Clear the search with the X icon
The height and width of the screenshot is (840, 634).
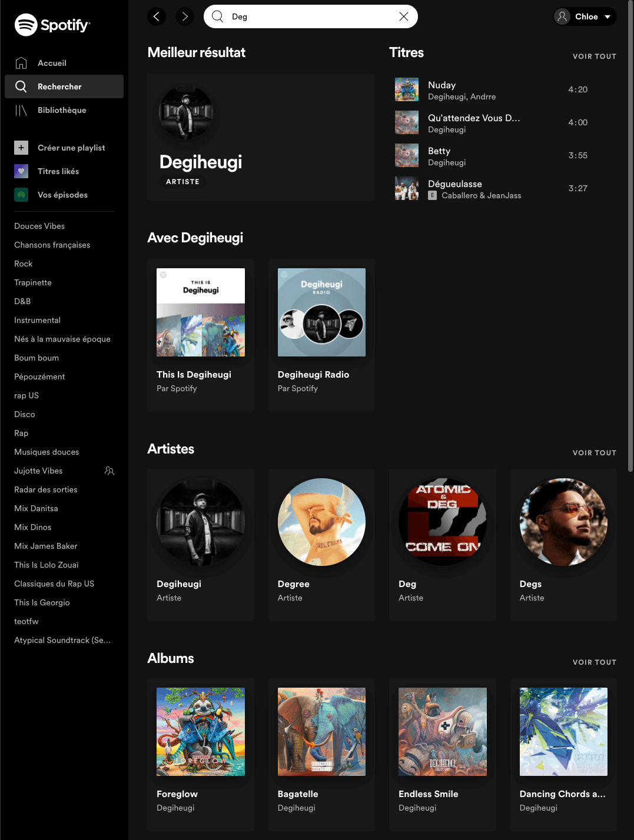[404, 16]
